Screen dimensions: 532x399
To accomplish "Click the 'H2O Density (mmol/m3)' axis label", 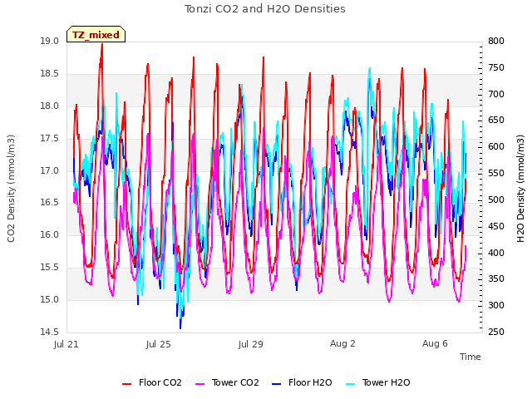I will (521, 189).
